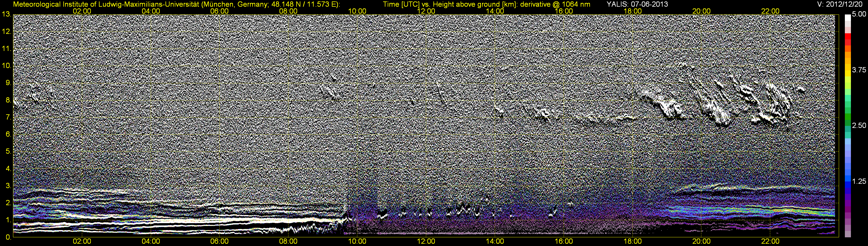Click the height axis label 12 km

6,32
